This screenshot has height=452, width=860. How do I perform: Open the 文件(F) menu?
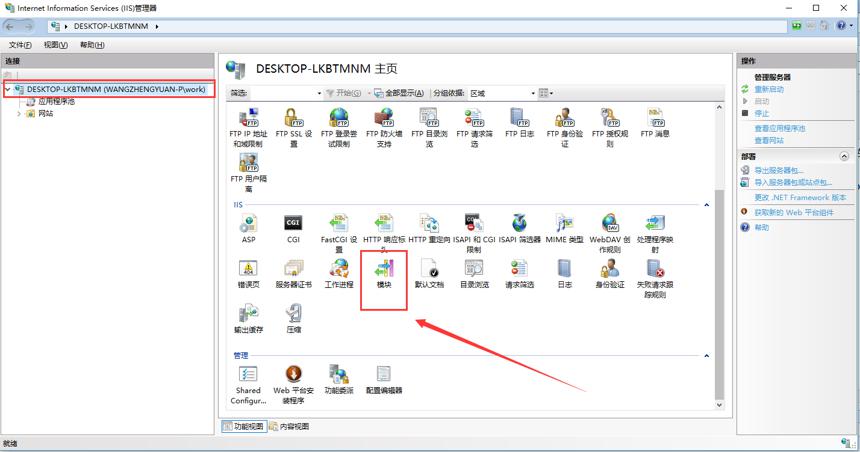pos(20,45)
